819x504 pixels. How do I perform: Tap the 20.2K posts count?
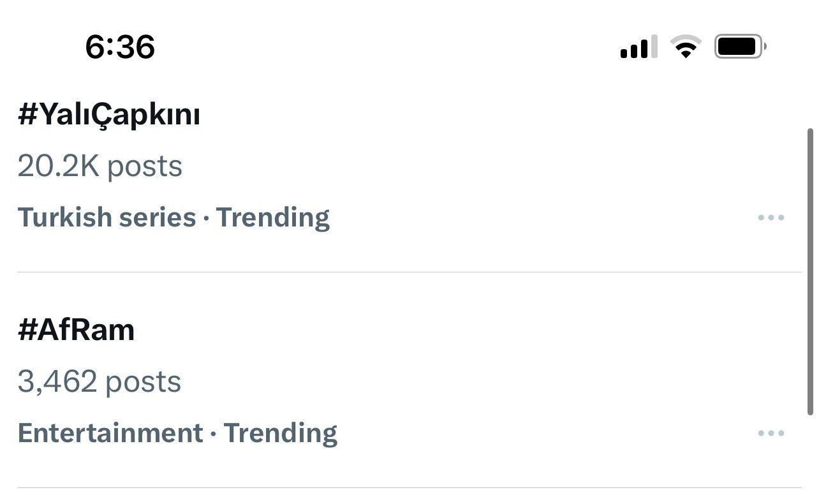[x=100, y=167]
